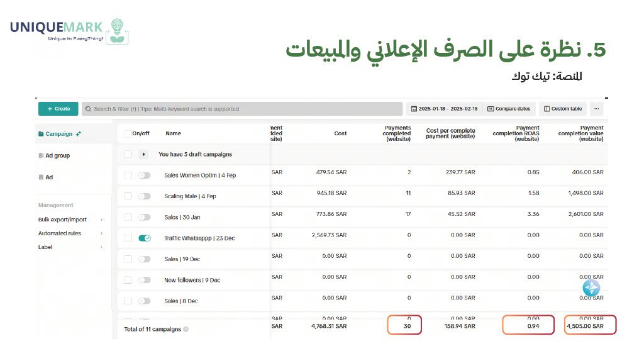
Task: Click the 3.36 ROAS value
Action: pos(533,214)
